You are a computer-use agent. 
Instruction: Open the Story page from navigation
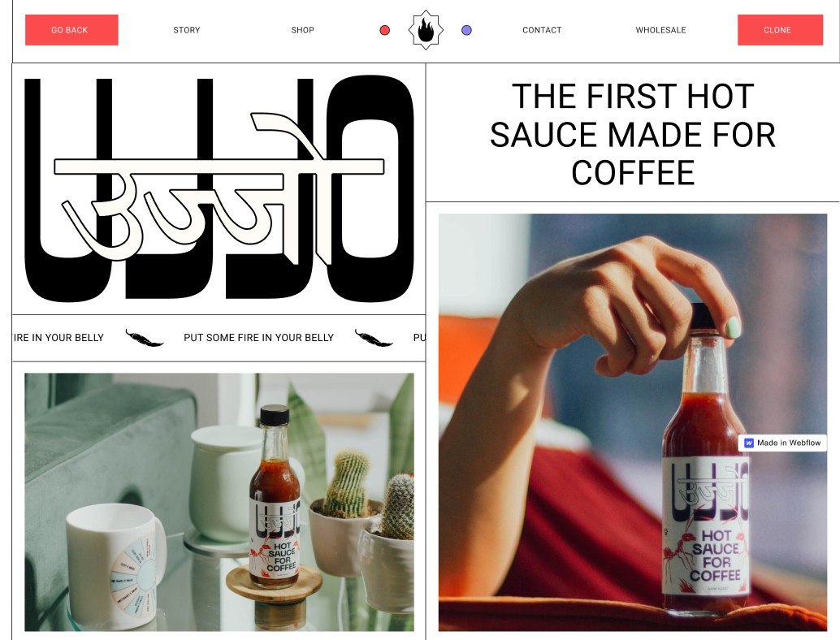[186, 30]
